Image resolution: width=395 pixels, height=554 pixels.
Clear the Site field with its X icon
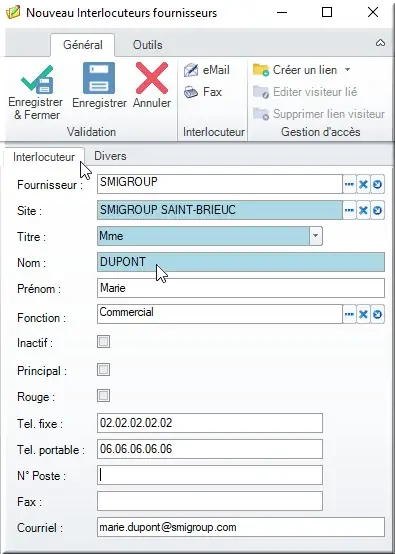pyautogui.click(x=363, y=211)
